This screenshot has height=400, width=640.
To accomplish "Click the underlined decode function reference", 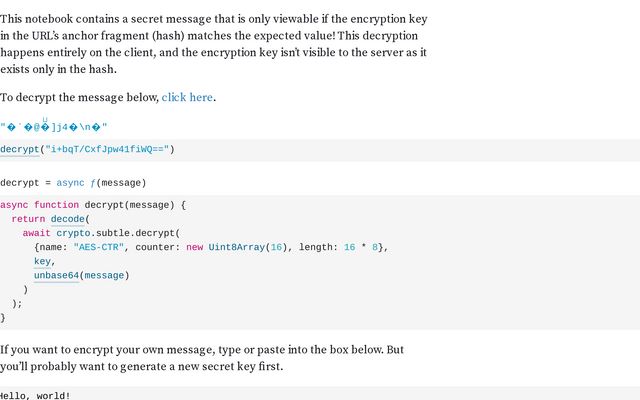I will pos(67,219).
